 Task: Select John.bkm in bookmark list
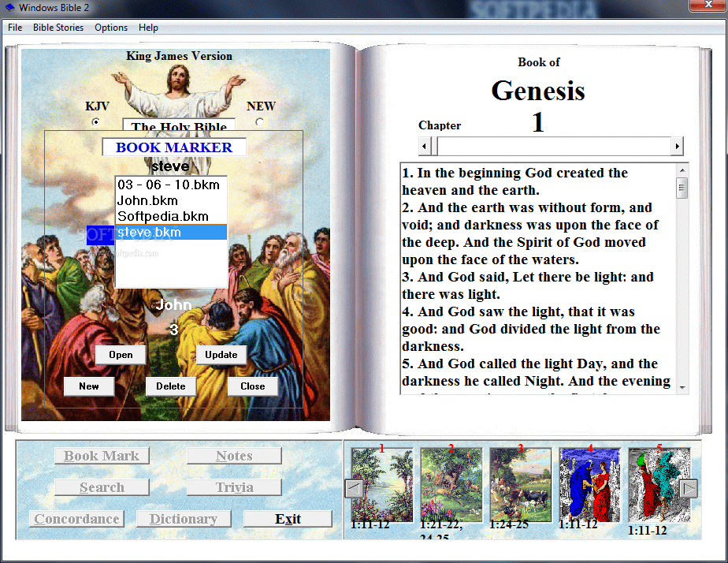coord(171,200)
